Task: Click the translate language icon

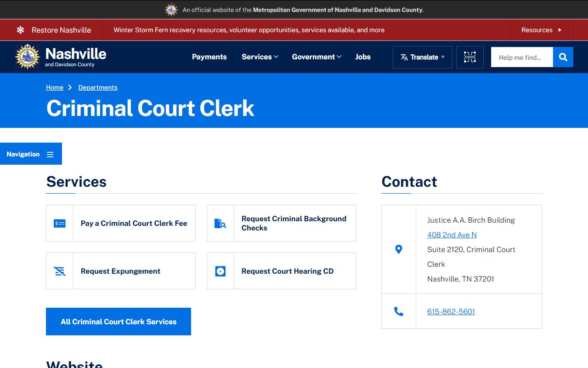Action: tap(404, 57)
